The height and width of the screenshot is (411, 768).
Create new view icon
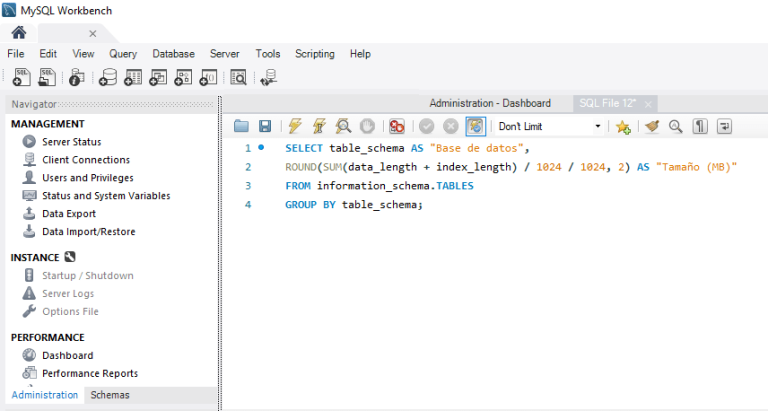(x=158, y=77)
